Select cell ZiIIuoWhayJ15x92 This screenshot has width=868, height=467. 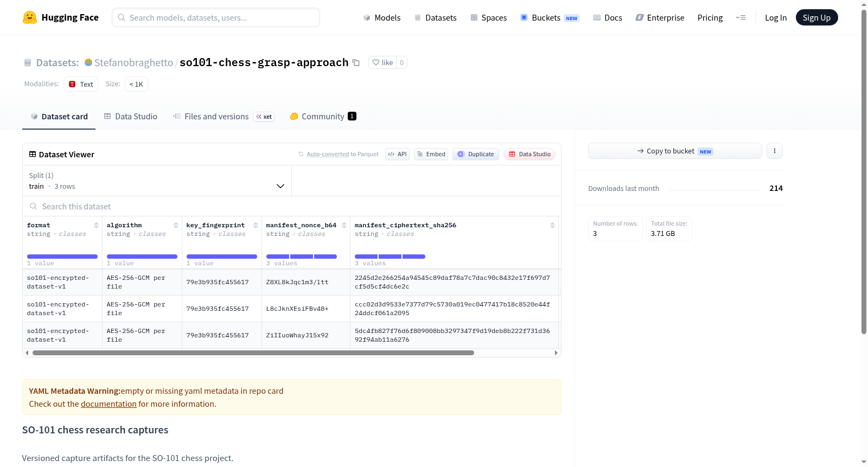click(x=306, y=335)
